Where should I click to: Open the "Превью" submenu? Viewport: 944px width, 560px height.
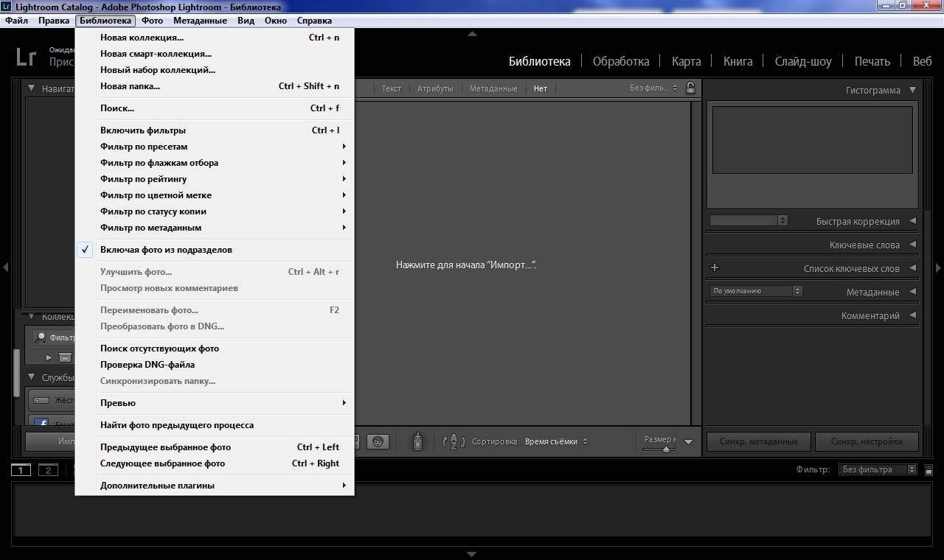[215, 403]
